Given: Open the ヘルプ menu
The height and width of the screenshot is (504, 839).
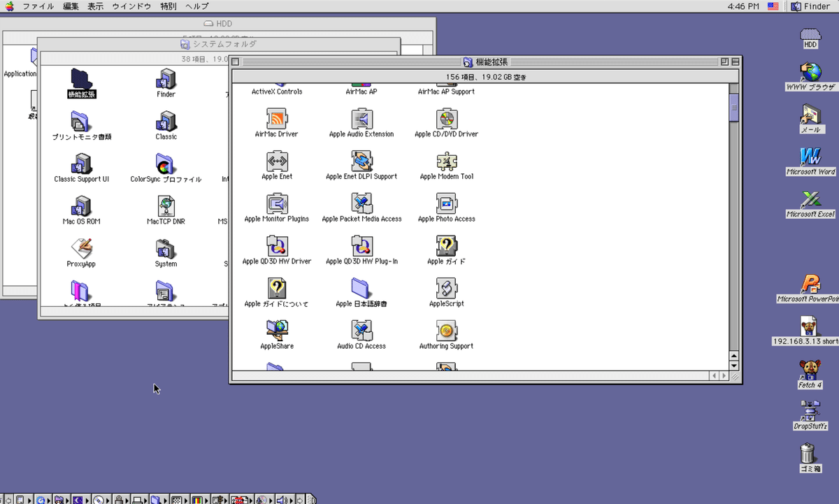Looking at the screenshot, I should pos(197,6).
